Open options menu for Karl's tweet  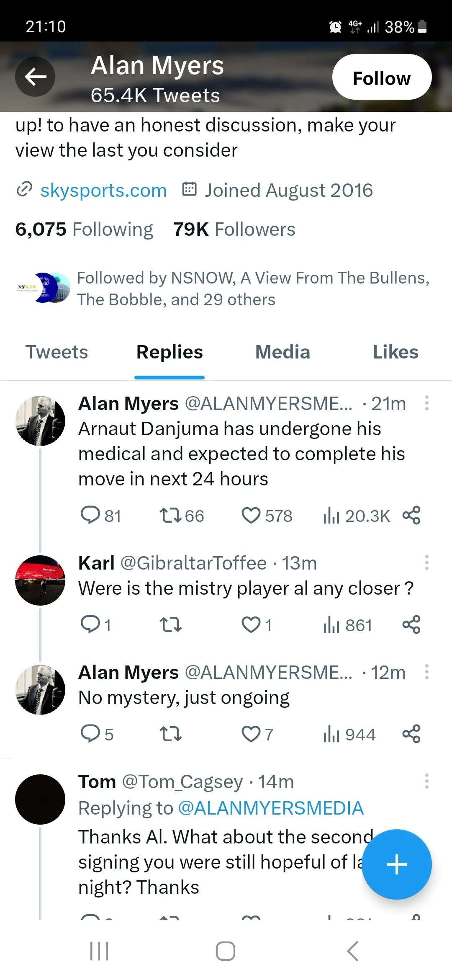pyautogui.click(x=426, y=562)
